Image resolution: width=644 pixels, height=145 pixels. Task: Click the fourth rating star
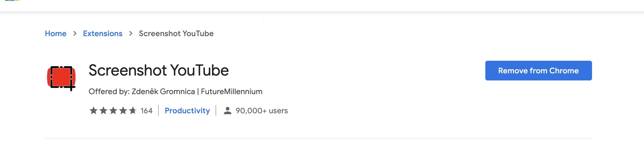click(x=123, y=111)
